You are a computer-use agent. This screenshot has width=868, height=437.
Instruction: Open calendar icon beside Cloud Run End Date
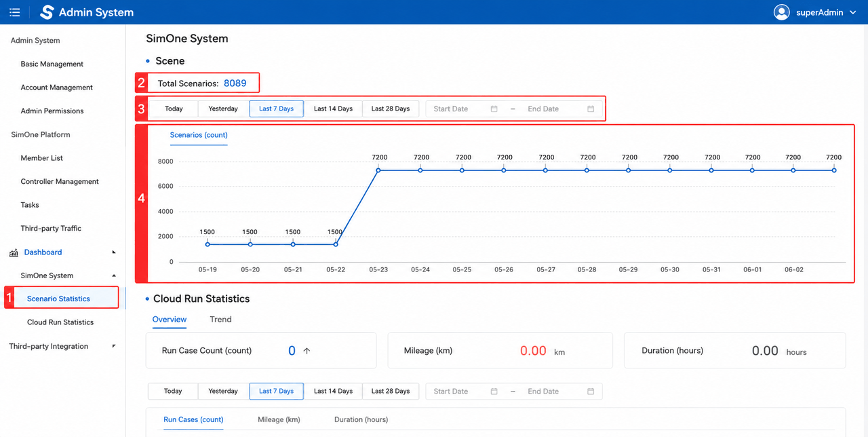click(x=591, y=392)
